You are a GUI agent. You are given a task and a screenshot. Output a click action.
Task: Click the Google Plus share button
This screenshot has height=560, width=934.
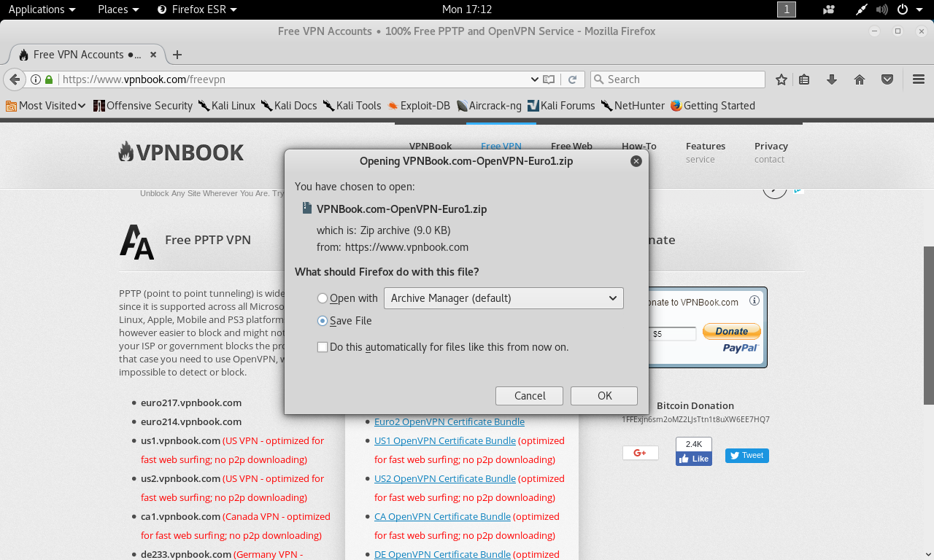pyautogui.click(x=640, y=453)
